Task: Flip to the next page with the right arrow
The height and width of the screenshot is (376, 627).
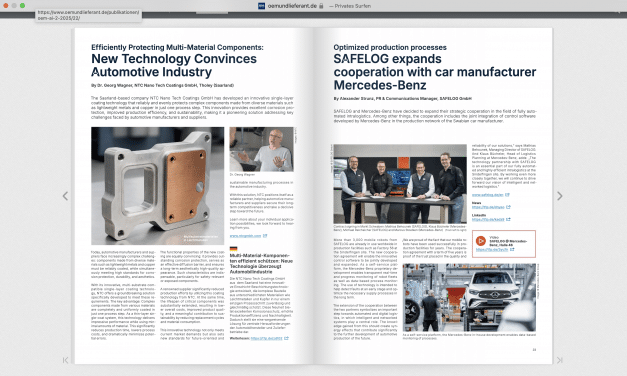Action: click(560, 196)
